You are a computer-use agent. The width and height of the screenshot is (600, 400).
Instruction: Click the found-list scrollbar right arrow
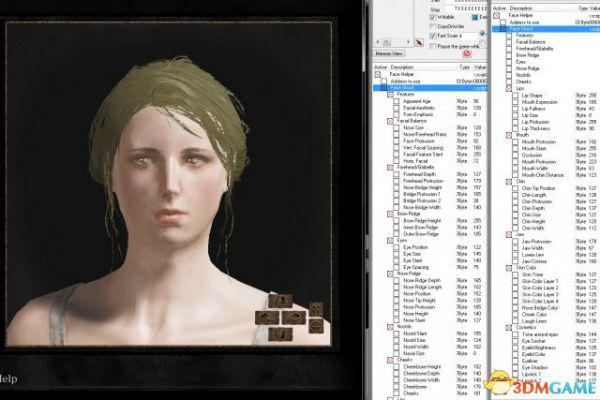click(x=408, y=42)
